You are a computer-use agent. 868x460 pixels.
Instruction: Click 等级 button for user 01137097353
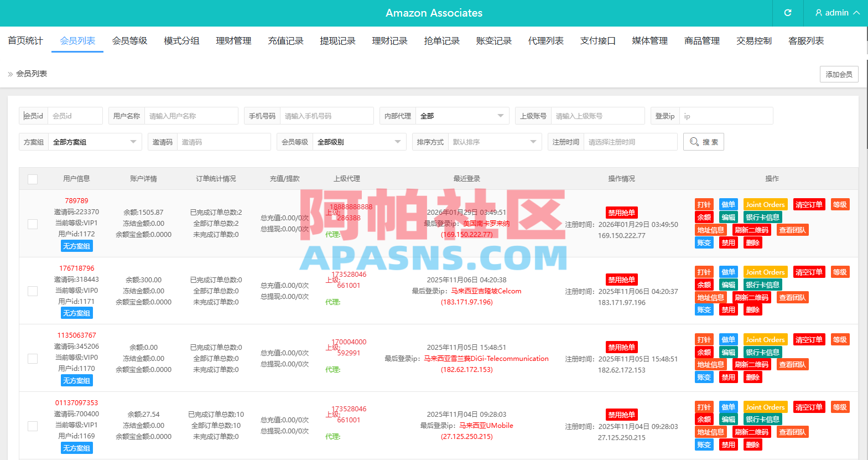840,407
